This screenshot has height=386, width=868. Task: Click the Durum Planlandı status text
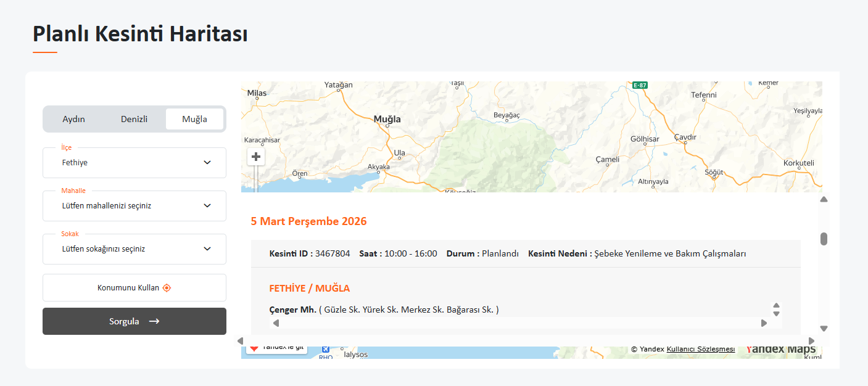coord(482,253)
